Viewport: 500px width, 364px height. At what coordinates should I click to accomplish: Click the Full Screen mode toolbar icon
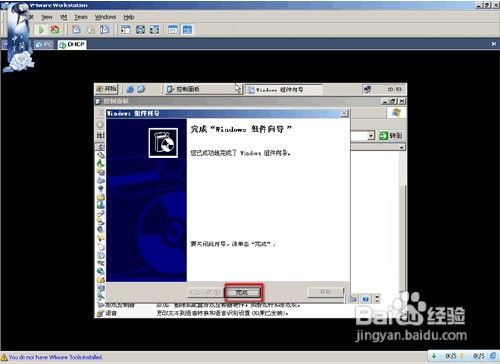point(140,30)
